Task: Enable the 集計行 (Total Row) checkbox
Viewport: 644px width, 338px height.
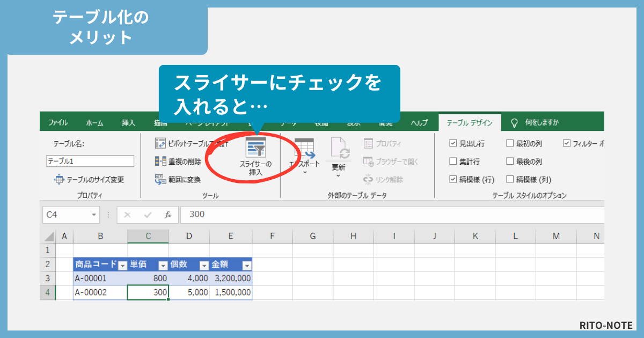Action: pos(453,160)
